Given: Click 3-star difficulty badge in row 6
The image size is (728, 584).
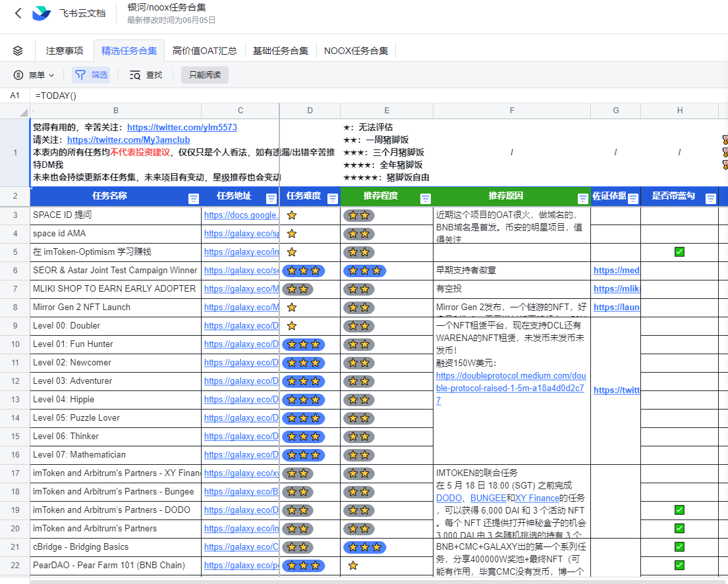Looking at the screenshot, I should coord(304,271).
